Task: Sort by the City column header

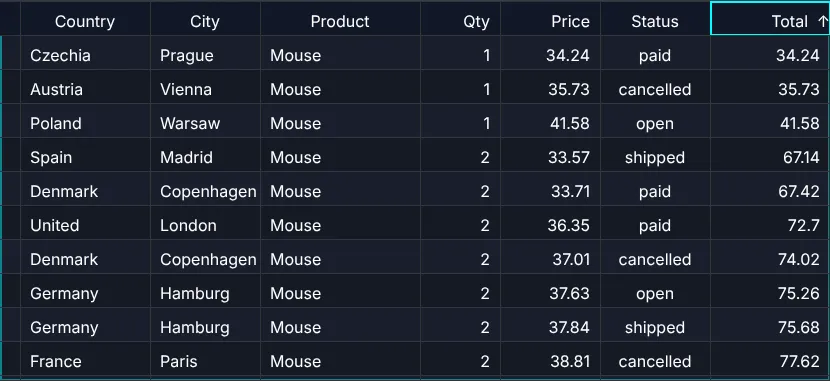Action: tap(205, 19)
